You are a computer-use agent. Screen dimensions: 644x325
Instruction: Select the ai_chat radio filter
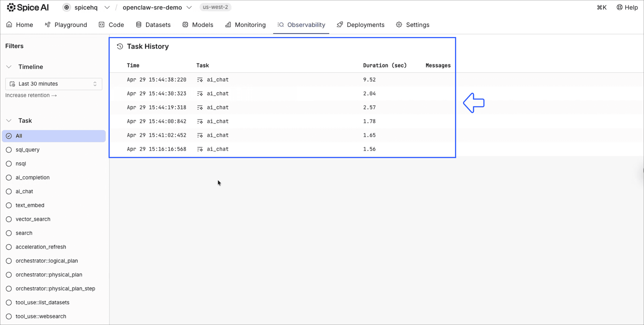(9, 191)
